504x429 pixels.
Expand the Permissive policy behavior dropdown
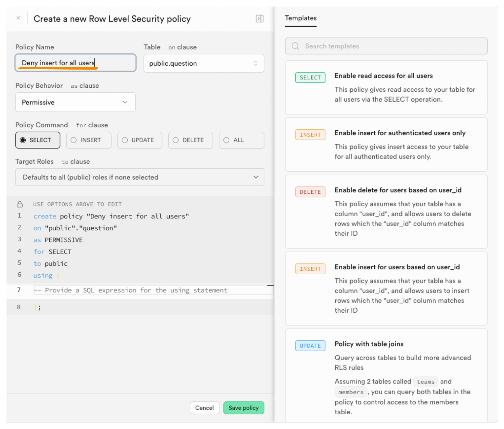coord(75,102)
